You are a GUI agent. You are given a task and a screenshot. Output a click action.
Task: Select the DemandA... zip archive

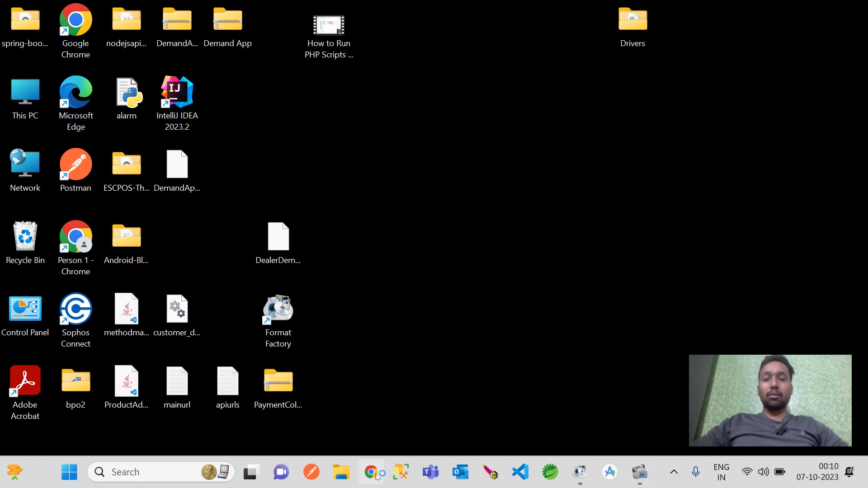(177, 27)
